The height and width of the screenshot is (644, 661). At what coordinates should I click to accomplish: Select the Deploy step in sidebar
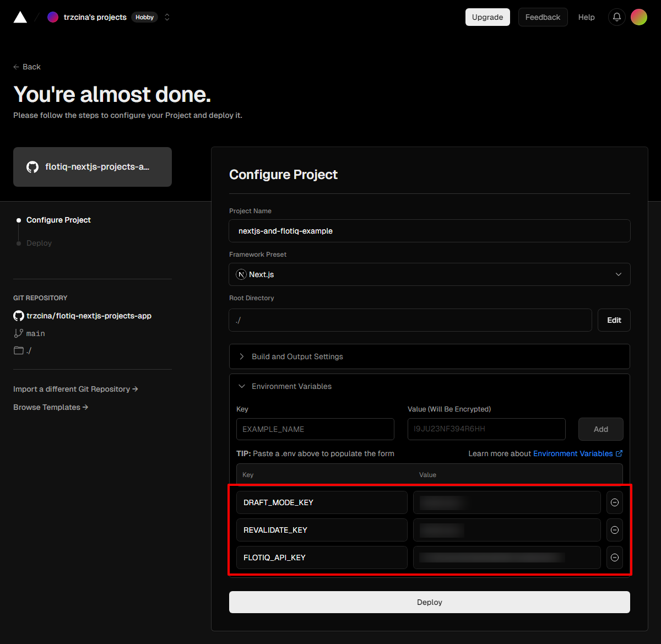pos(39,243)
